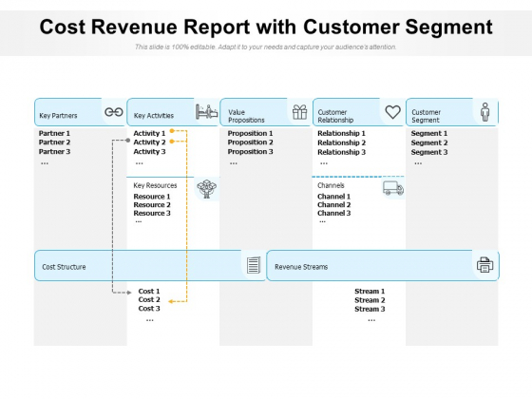Click the chain link icon in Key Partners
The width and height of the screenshot is (532, 399).
click(114, 112)
